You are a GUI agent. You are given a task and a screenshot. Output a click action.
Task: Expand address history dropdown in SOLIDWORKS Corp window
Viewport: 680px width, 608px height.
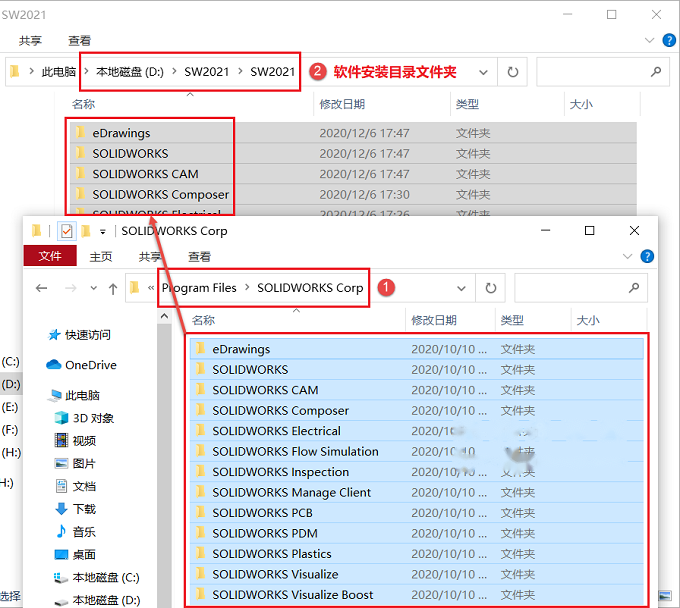click(x=461, y=288)
